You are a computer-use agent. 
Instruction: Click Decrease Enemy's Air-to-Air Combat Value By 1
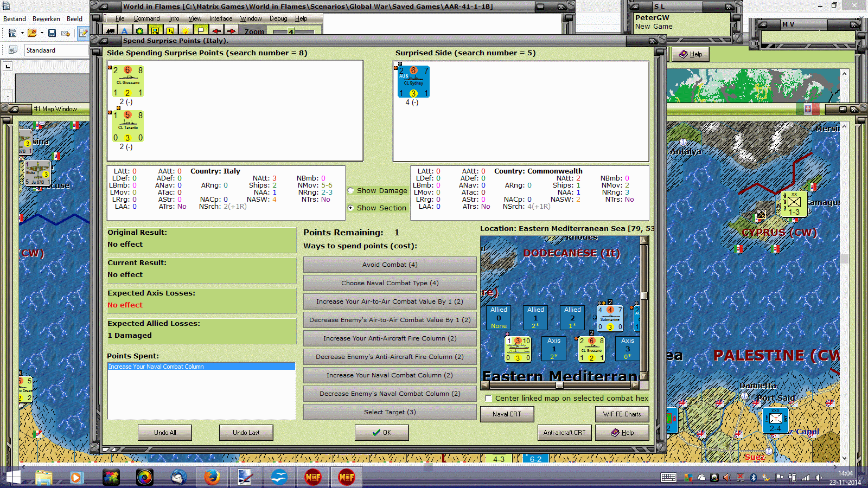(390, 320)
